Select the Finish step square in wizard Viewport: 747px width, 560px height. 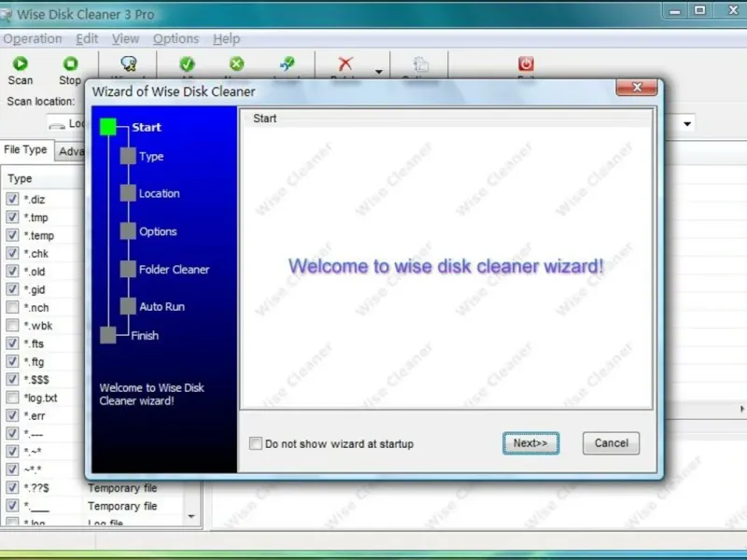tap(108, 335)
